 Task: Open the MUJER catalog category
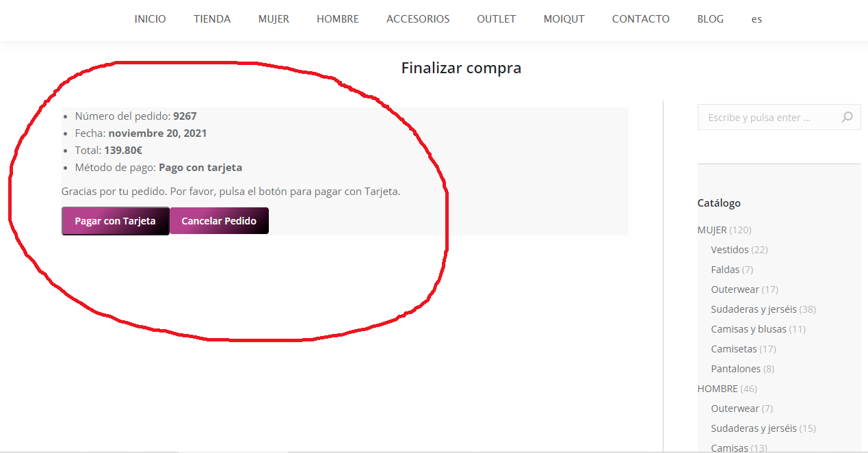pyautogui.click(x=712, y=230)
